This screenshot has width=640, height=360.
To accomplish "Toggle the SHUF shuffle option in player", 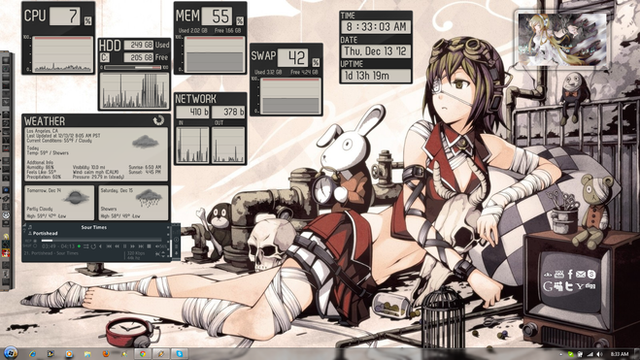I will [30, 246].
